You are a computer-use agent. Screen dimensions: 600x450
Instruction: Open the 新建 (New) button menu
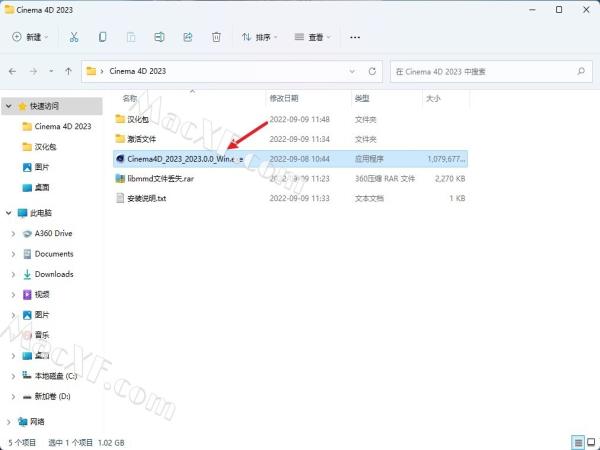tap(30, 37)
